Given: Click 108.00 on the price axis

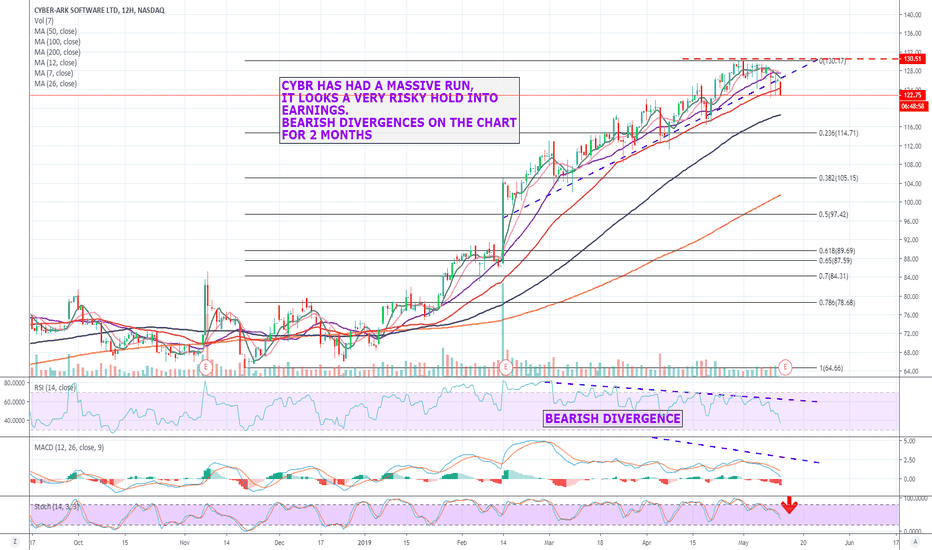Looking at the screenshot, I should click(x=912, y=165).
